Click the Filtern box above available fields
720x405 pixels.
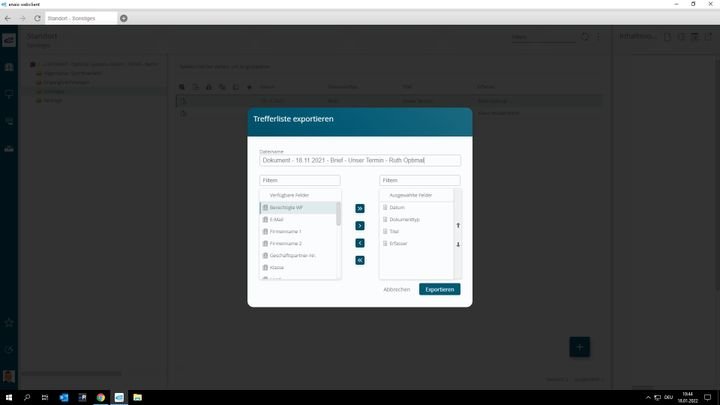[x=300, y=181]
